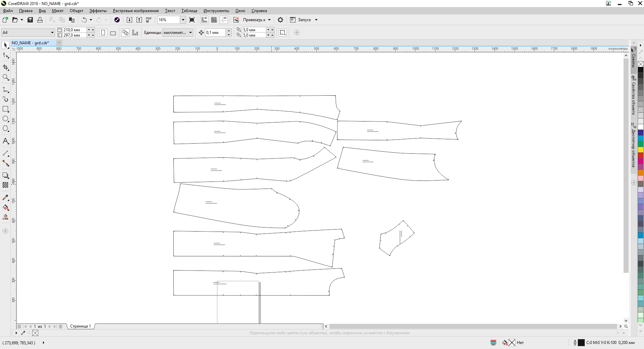Toggle the rulers display button
The height and width of the screenshot is (349, 644).
(x=204, y=20)
